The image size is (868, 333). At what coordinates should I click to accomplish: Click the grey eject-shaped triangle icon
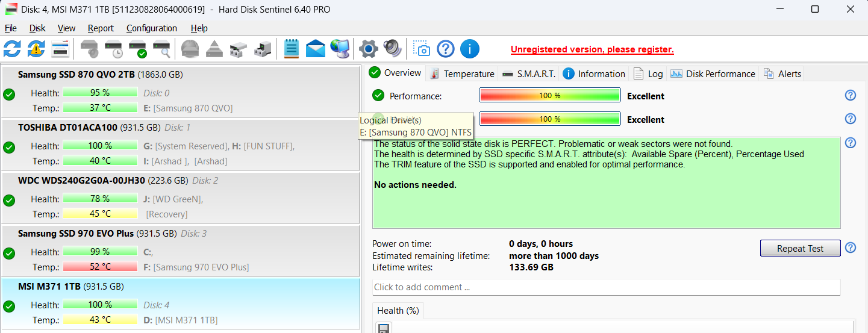[214, 49]
